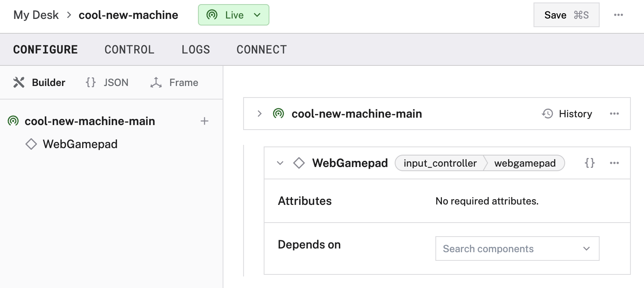The image size is (644, 288).
Task: Open the Live status dropdown
Action: coord(233,15)
